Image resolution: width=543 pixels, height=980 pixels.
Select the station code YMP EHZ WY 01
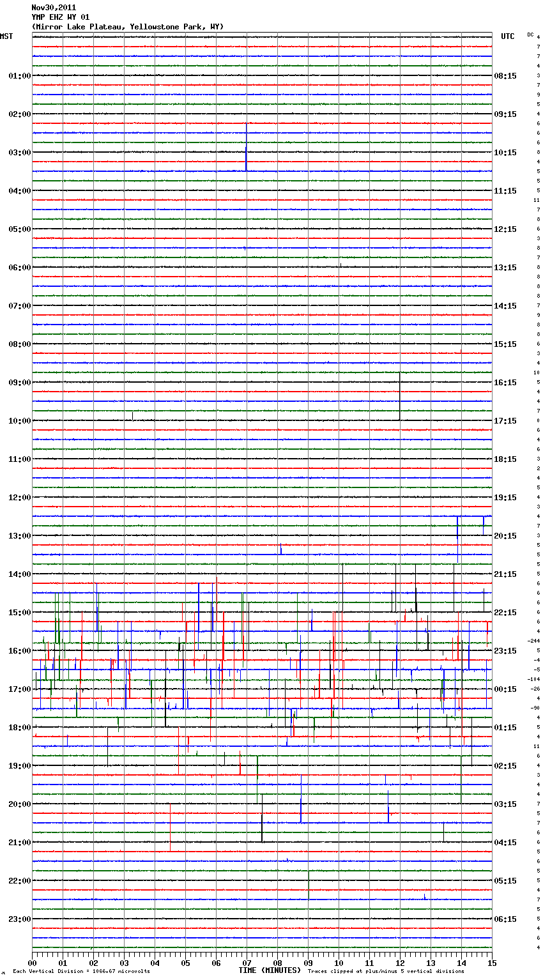coord(61,17)
